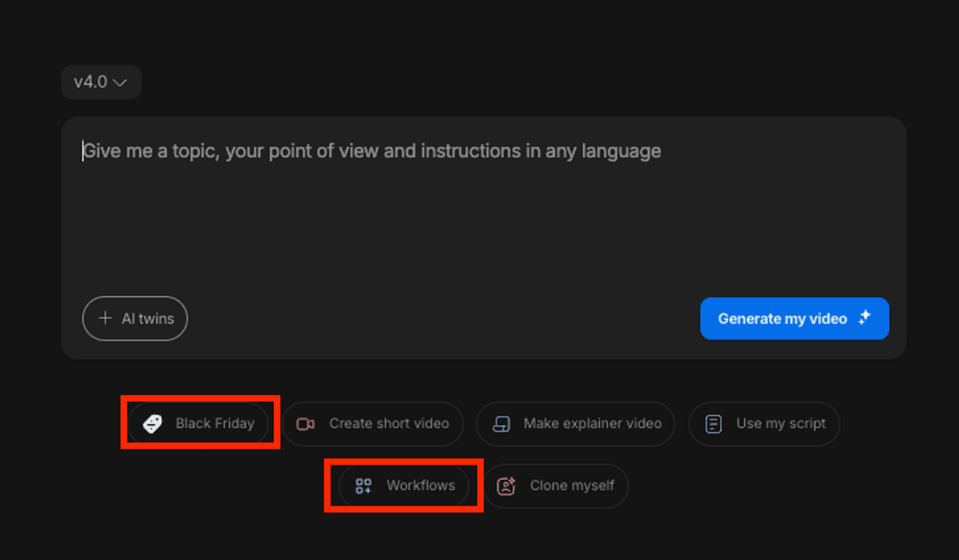Screen dimensions: 959x560
Task: Click the video camera icon for short video
Action: [306, 424]
